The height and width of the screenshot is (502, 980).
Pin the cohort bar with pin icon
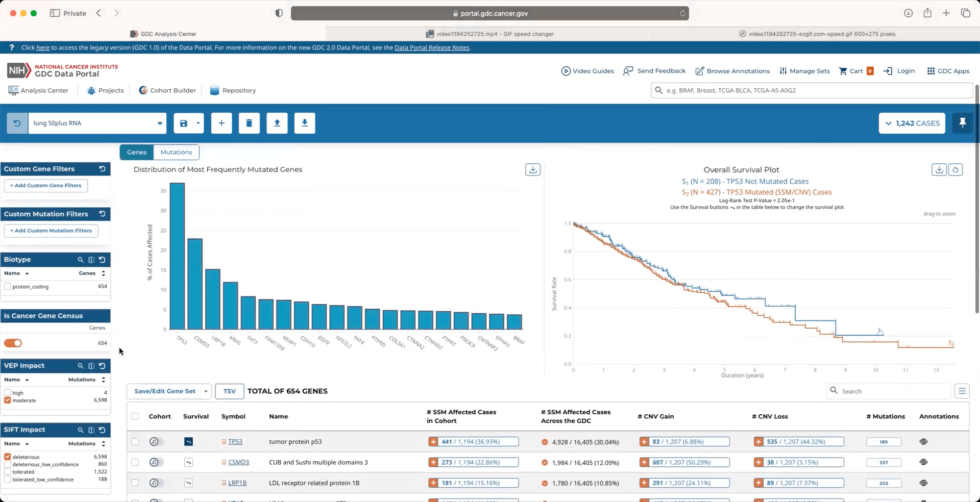[x=962, y=123]
